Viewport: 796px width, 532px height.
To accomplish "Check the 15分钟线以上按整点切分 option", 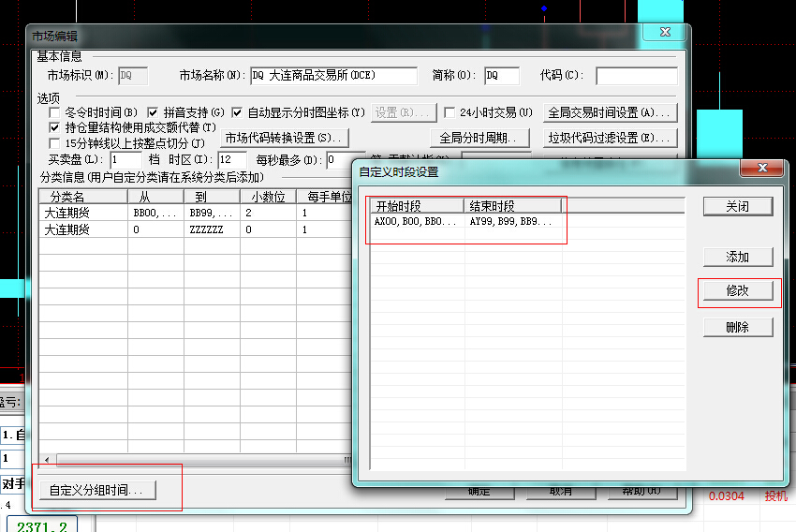I will (54, 143).
